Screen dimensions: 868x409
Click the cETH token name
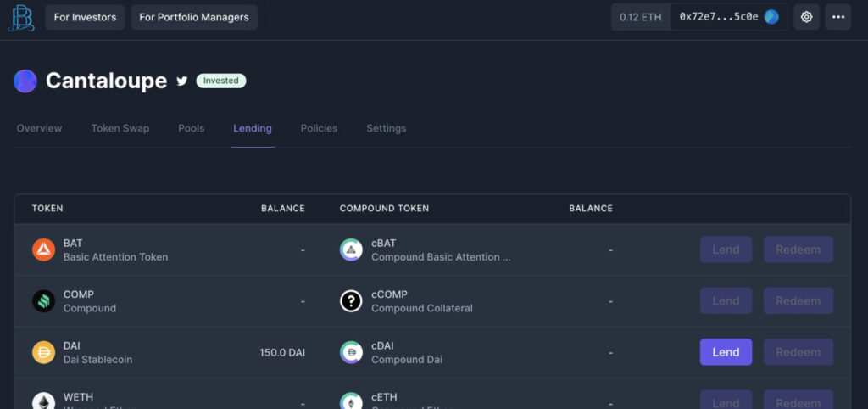pos(384,397)
